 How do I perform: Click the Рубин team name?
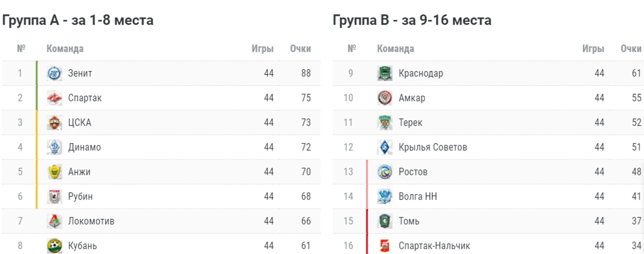[80, 196]
